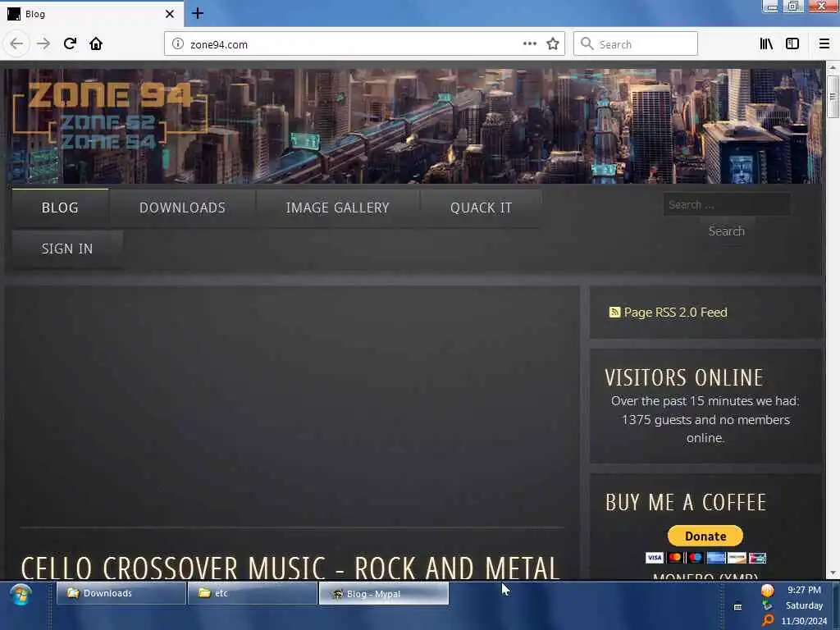Switch to etc folder taskbar window
Screen dimensions: 840x630
pyautogui.click(x=253, y=594)
